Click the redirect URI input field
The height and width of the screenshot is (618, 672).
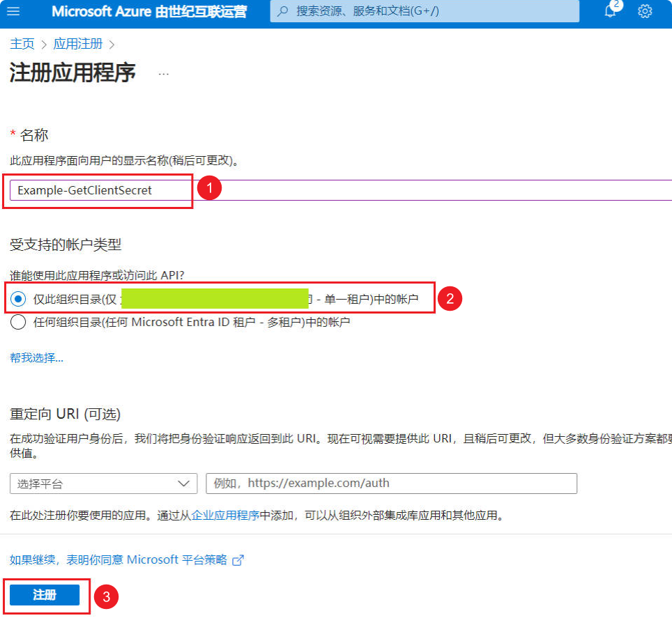[391, 484]
